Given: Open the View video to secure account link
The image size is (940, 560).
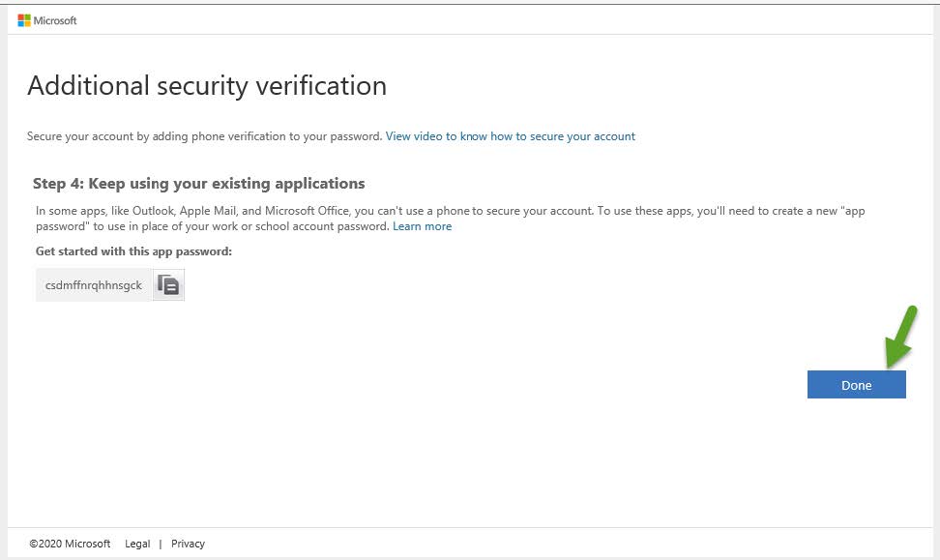Looking at the screenshot, I should point(511,136).
